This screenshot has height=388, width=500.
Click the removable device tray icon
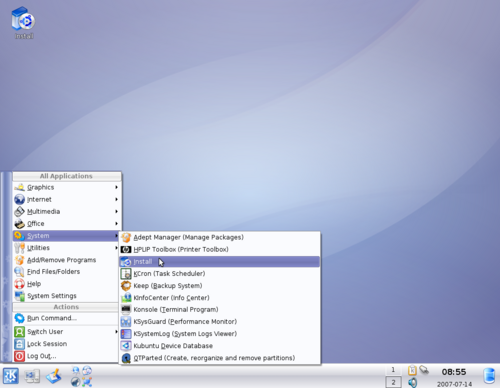tap(424, 370)
